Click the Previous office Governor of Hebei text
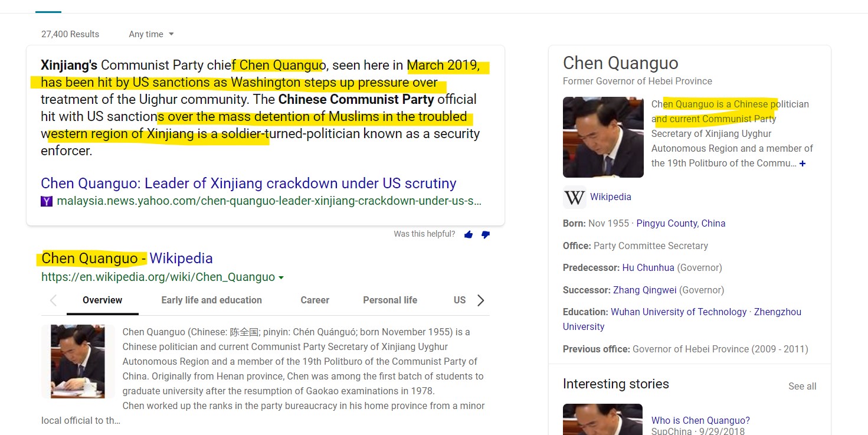 (x=686, y=349)
